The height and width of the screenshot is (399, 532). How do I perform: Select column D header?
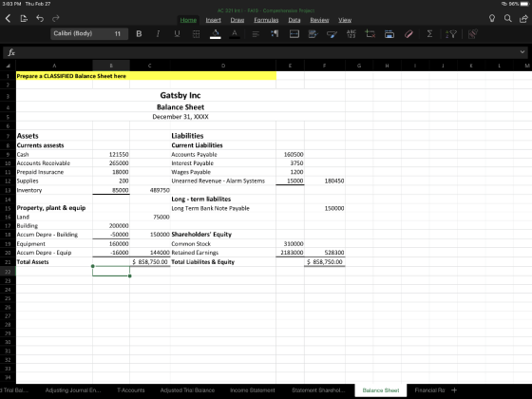coord(223,66)
